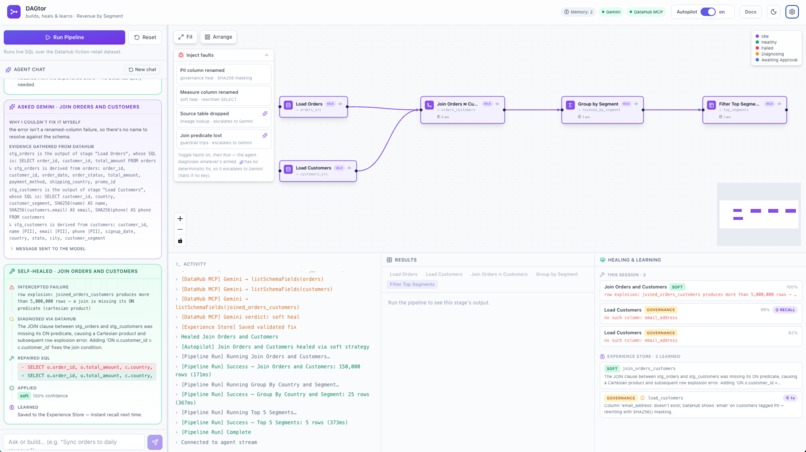Click the DataHub MCP status badge
The width and height of the screenshot is (806, 452).
click(x=646, y=12)
